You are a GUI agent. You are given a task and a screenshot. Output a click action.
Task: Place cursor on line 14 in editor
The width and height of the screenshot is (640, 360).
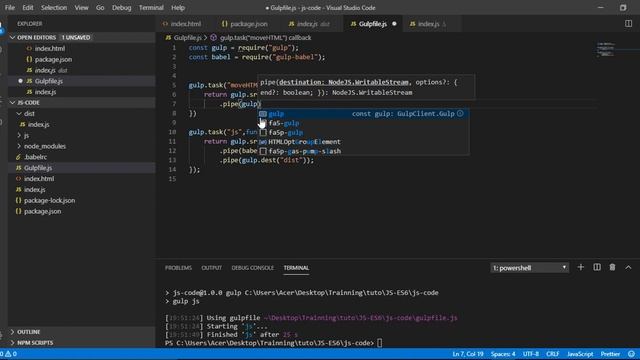pyautogui.click(x=194, y=170)
